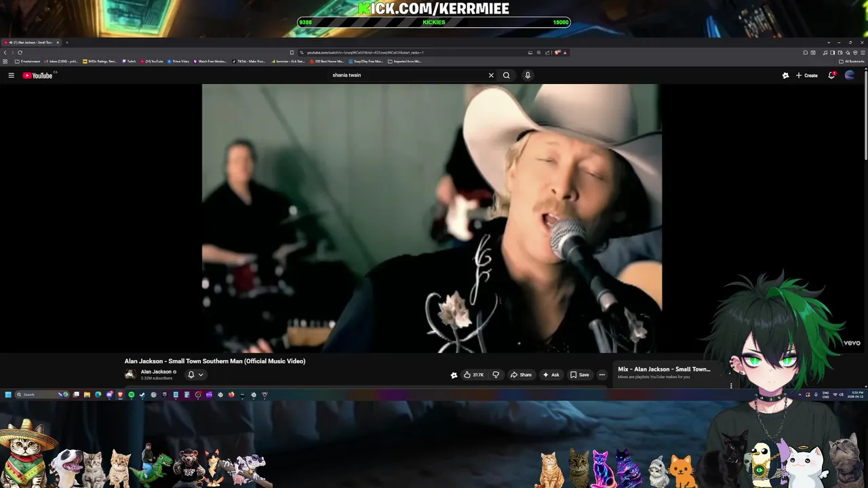The width and height of the screenshot is (868, 488).
Task: Reload the page with refresh icon
Action: pyautogui.click(x=20, y=53)
